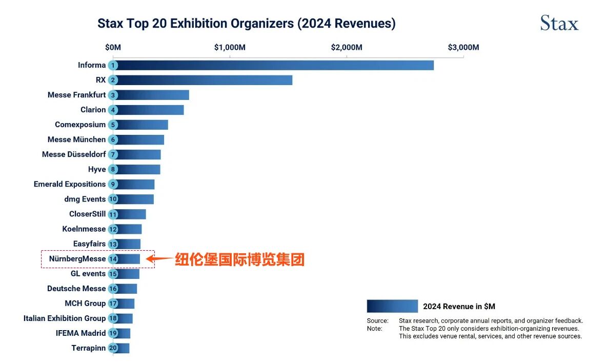Select rank badge 14 beside NürnbergMesse
Image resolution: width=607 pixels, height=364 pixels.
point(113,259)
